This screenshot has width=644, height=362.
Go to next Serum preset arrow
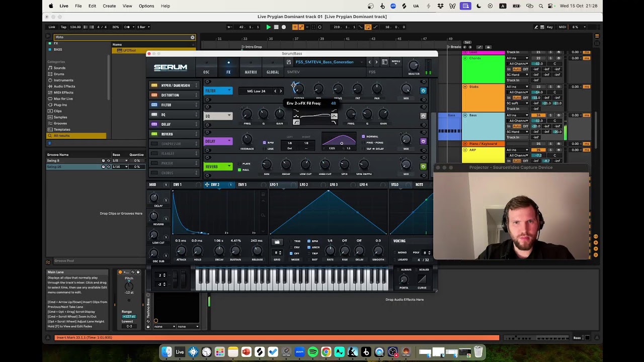pyautogui.click(x=376, y=62)
